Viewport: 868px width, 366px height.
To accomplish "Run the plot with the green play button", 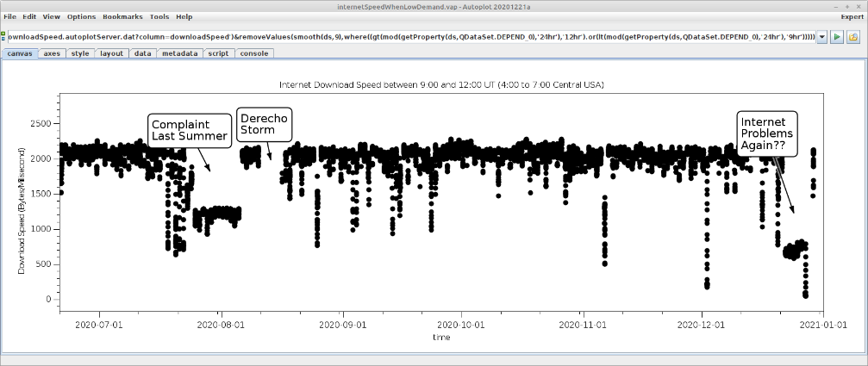I will point(837,37).
